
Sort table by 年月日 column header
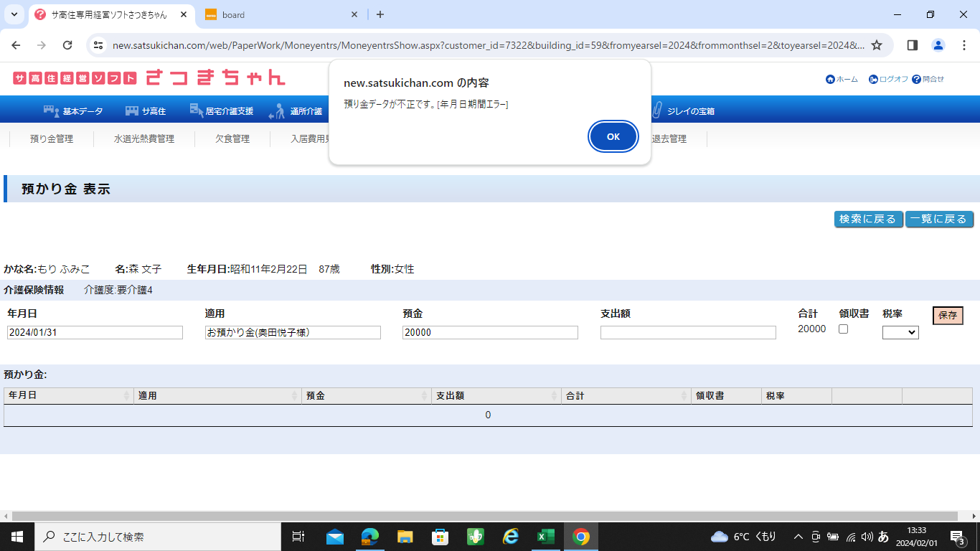[x=68, y=396]
